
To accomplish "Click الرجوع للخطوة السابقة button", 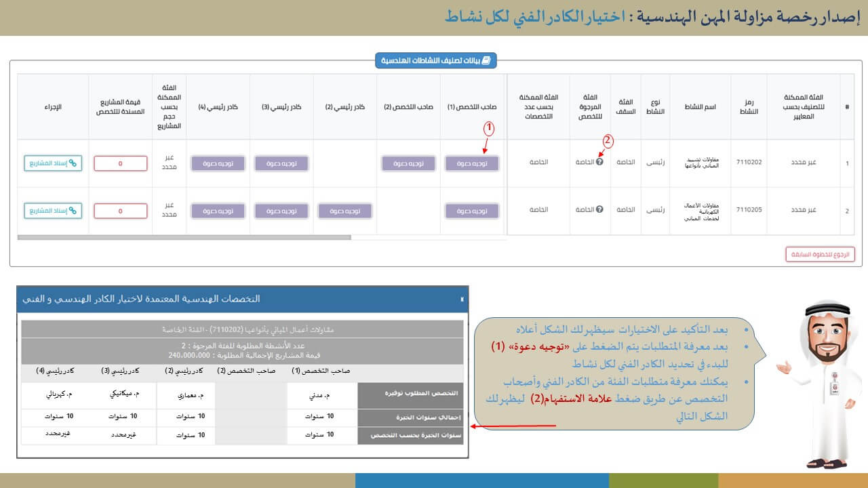I will (x=820, y=254).
